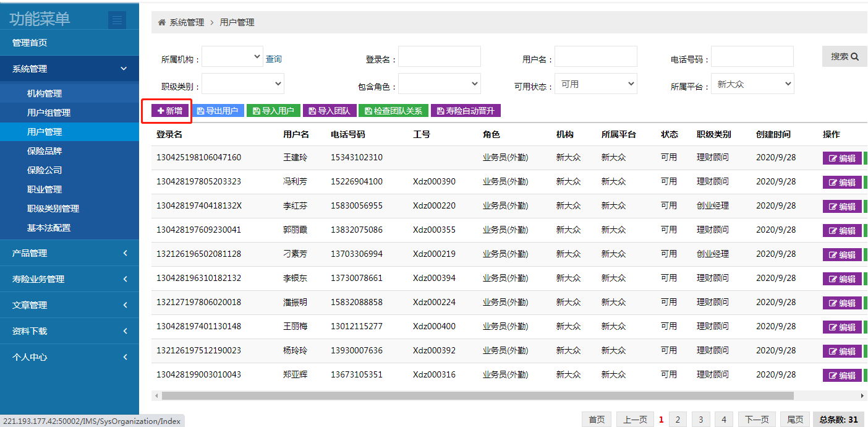Screen dimensions: 868x427
Task: Click the 新增 plus button
Action: click(170, 111)
